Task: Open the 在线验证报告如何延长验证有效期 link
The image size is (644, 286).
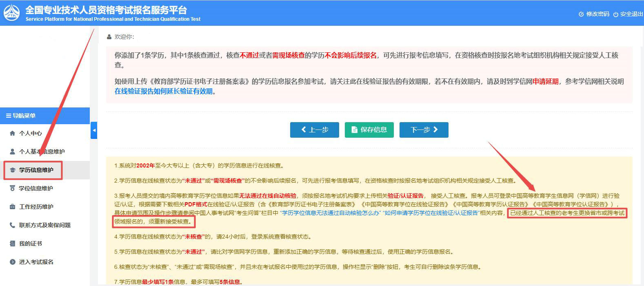Action: tap(164, 91)
